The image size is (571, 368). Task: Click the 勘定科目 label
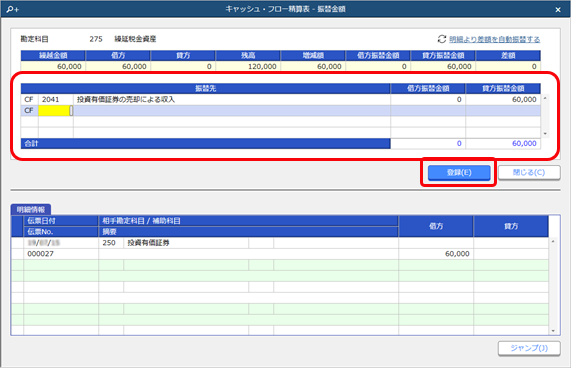pyautogui.click(x=35, y=39)
